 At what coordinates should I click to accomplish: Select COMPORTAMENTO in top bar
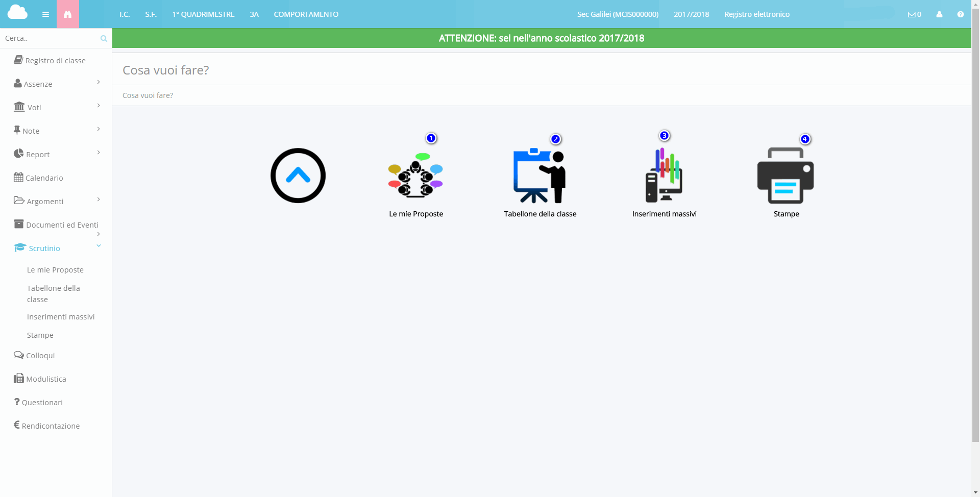(306, 14)
